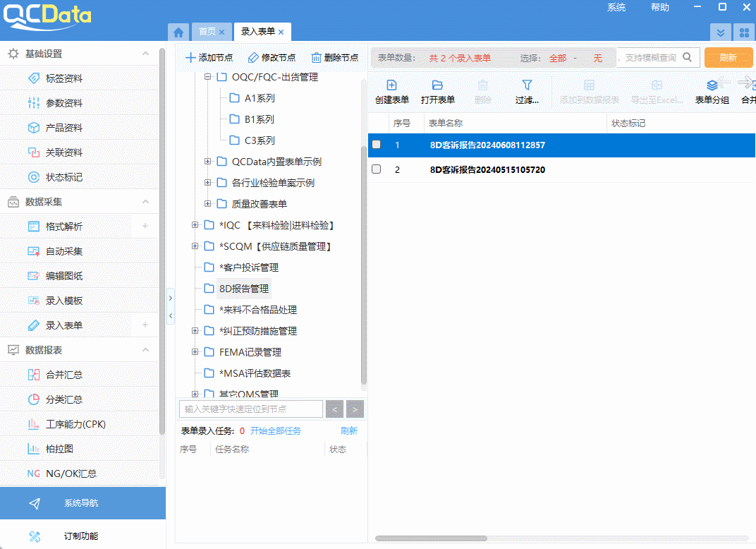The image size is (756, 549).
Task: Expand the FEMA记录管理 tree node
Action: (194, 351)
